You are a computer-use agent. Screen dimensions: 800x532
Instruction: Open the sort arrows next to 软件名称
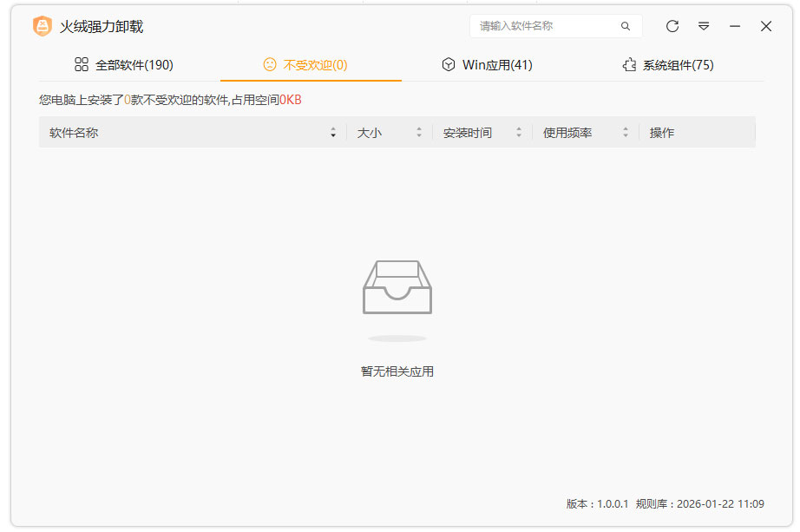point(333,132)
